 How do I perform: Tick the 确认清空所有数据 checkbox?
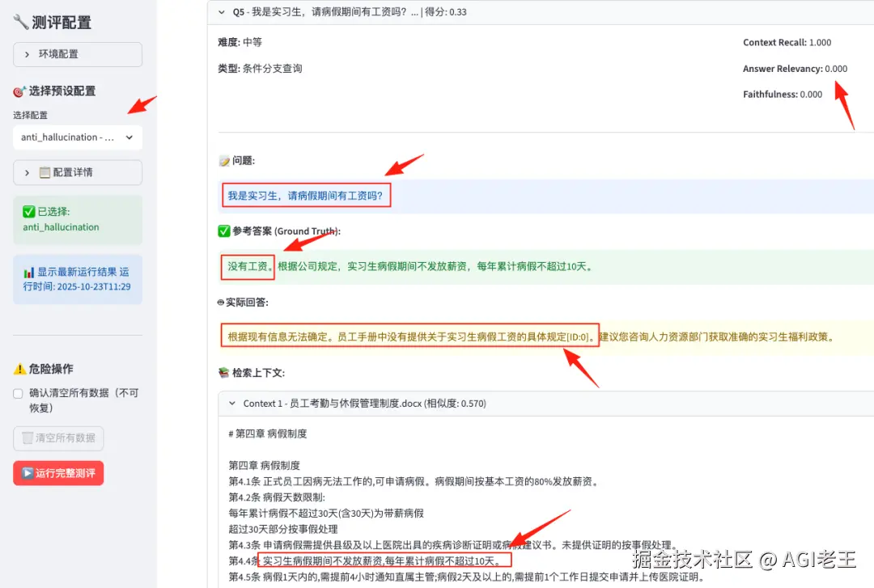click(x=18, y=394)
